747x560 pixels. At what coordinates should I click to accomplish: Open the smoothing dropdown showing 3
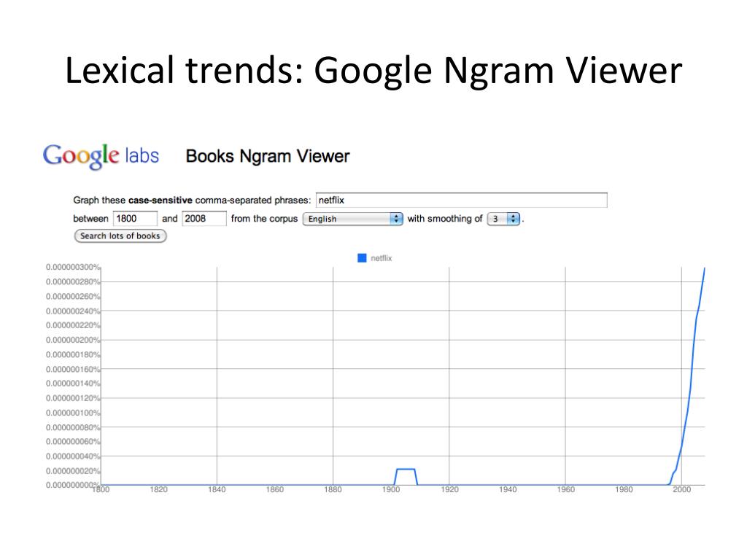tap(503, 219)
